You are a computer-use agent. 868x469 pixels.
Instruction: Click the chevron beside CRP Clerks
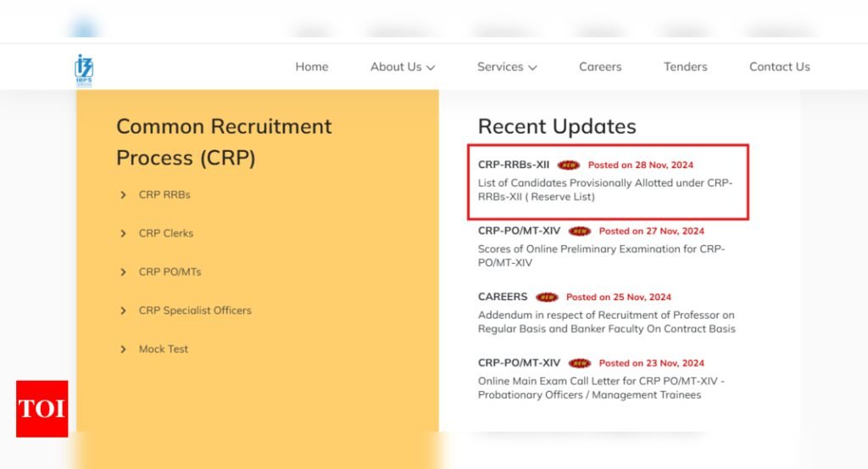(123, 234)
